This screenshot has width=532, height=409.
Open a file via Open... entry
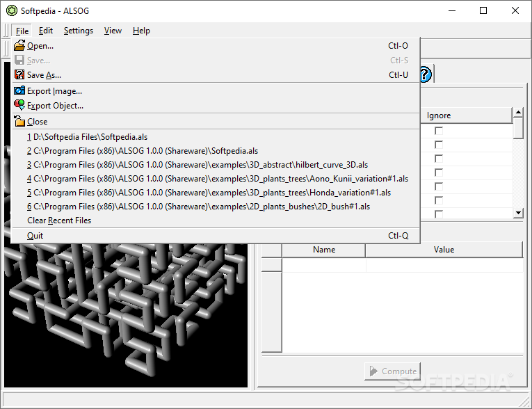tap(216, 45)
